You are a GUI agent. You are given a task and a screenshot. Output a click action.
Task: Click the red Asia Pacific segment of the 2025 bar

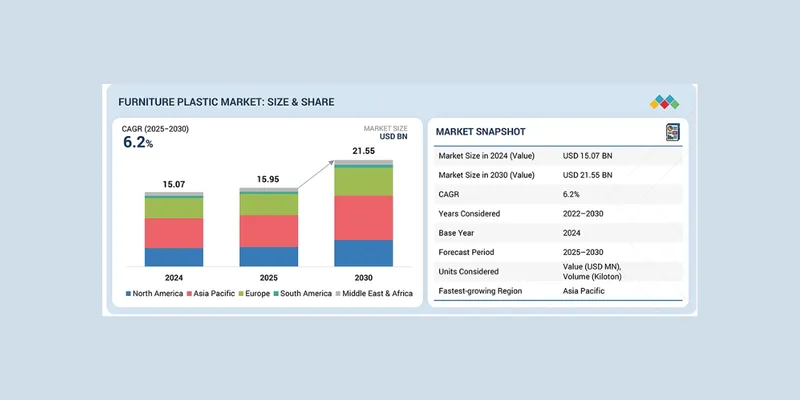(268, 231)
